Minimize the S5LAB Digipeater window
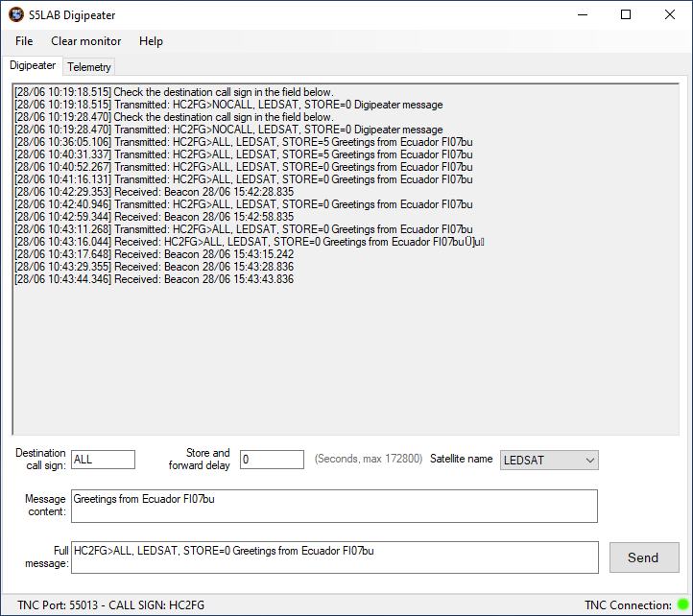693x616 pixels. 583,14
